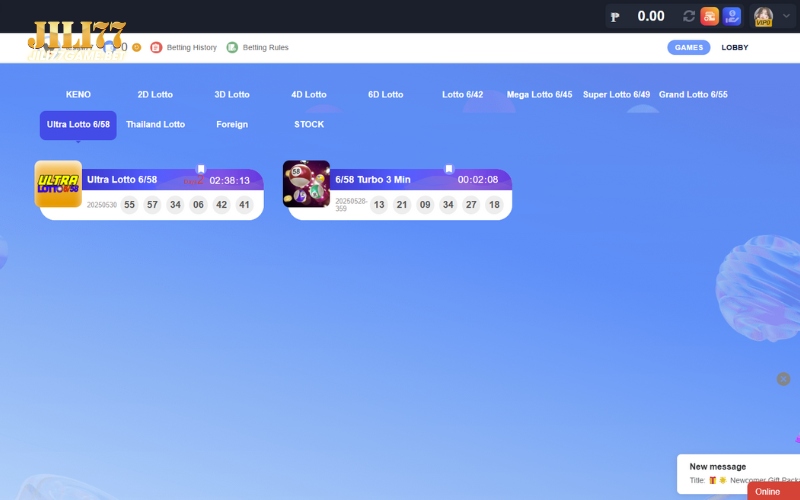Click the JILI77 logo
The width and height of the screenshot is (800, 500).
click(x=77, y=41)
